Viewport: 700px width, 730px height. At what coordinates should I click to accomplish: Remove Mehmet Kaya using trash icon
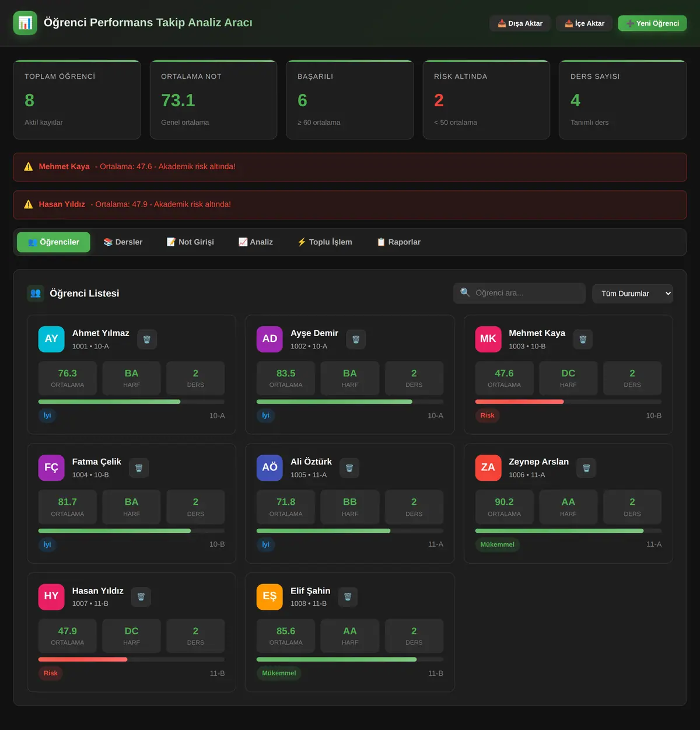click(583, 340)
